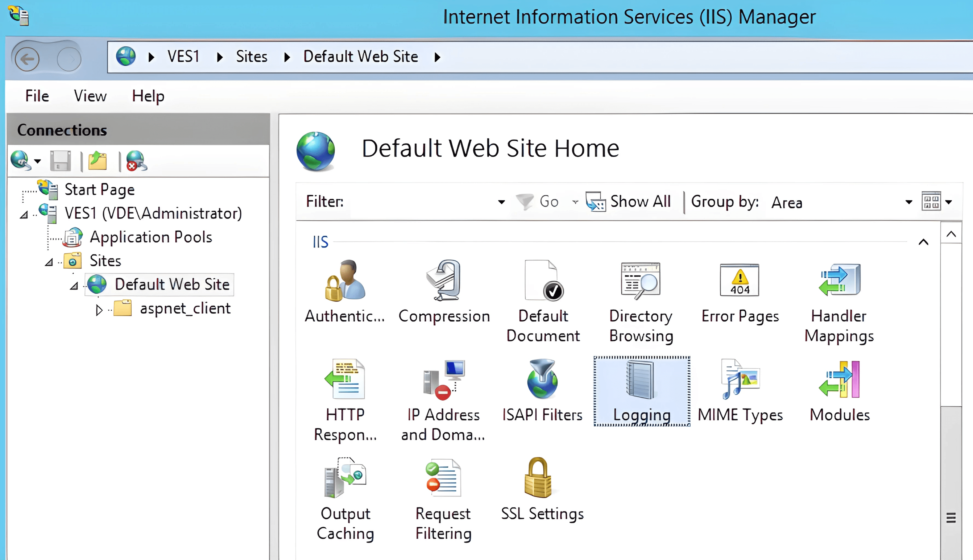
Task: Open the ISAPI Filters icon
Action: coord(542,379)
